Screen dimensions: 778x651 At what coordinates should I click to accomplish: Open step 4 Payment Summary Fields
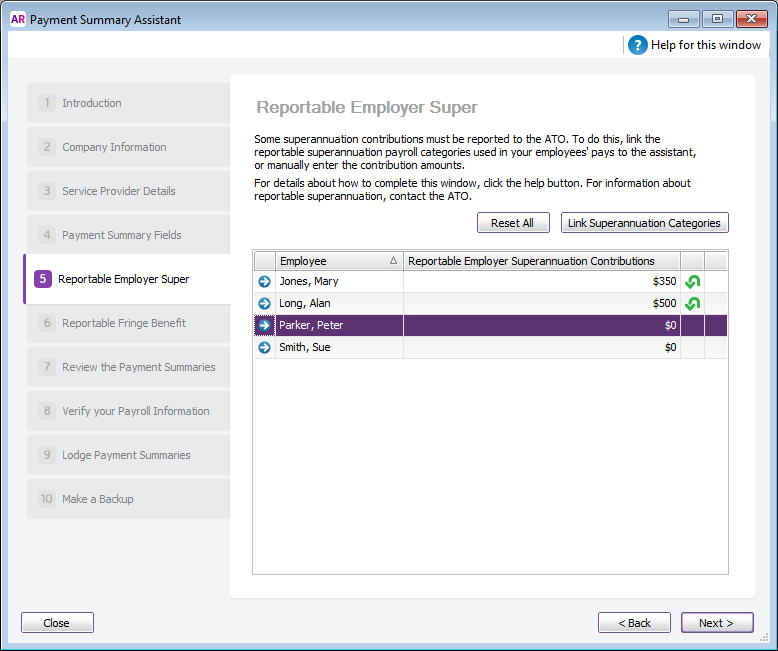[x=128, y=235]
